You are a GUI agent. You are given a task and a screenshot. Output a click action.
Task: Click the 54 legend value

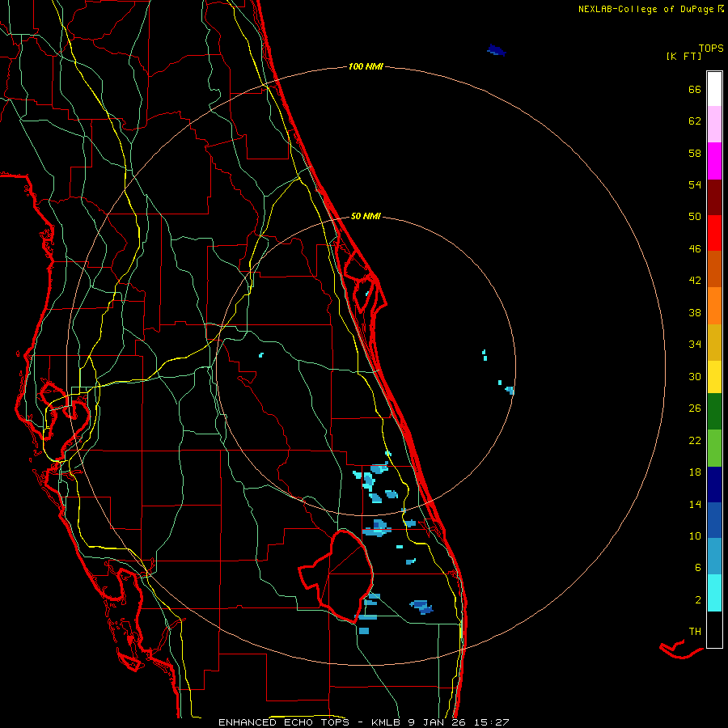(x=695, y=184)
